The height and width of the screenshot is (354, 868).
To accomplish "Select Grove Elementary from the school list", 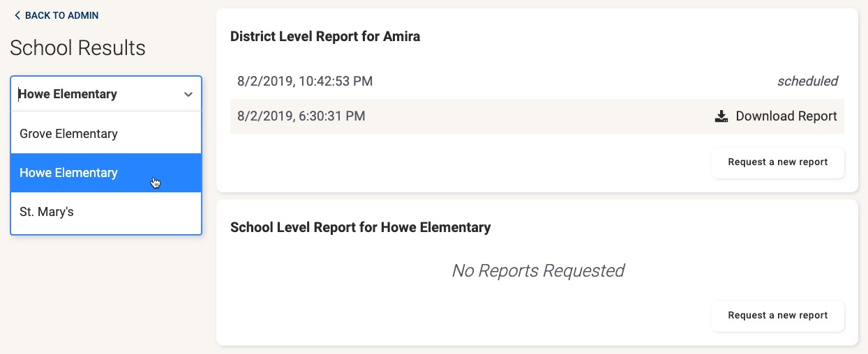I will (x=106, y=134).
